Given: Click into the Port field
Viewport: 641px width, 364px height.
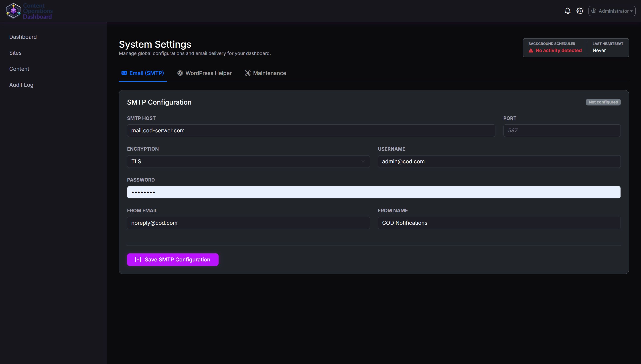Looking at the screenshot, I should pyautogui.click(x=562, y=131).
